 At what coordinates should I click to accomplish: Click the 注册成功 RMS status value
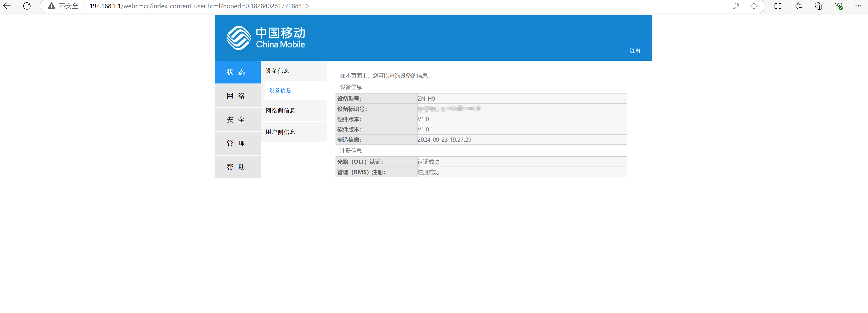[428, 172]
